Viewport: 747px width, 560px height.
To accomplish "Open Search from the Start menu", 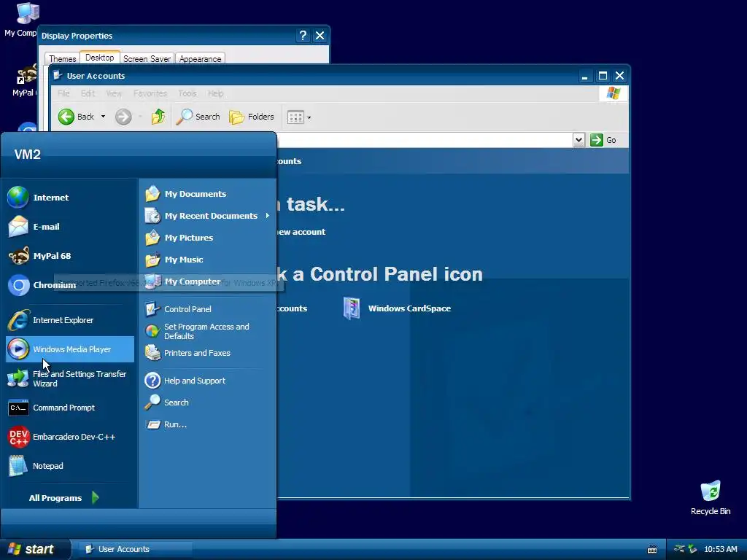I will coord(207,402).
